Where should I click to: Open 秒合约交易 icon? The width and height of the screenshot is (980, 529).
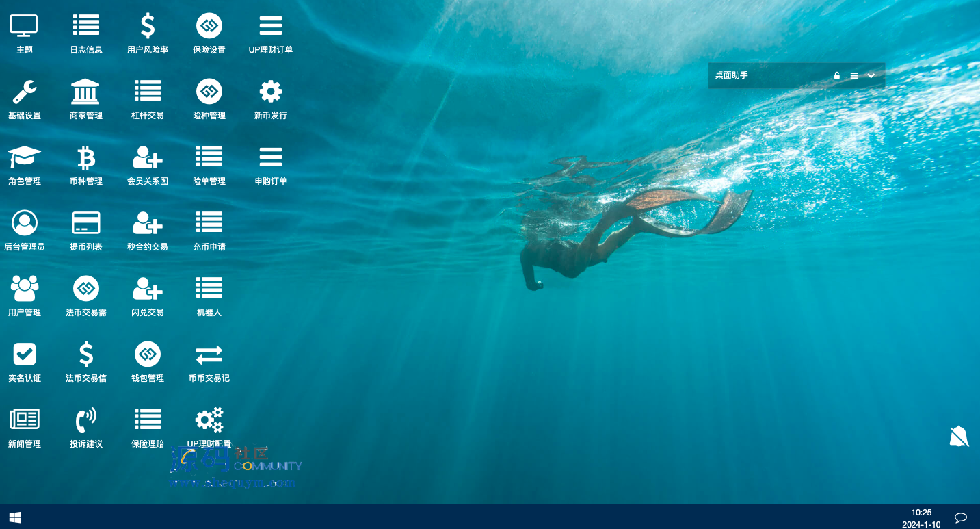tap(148, 223)
